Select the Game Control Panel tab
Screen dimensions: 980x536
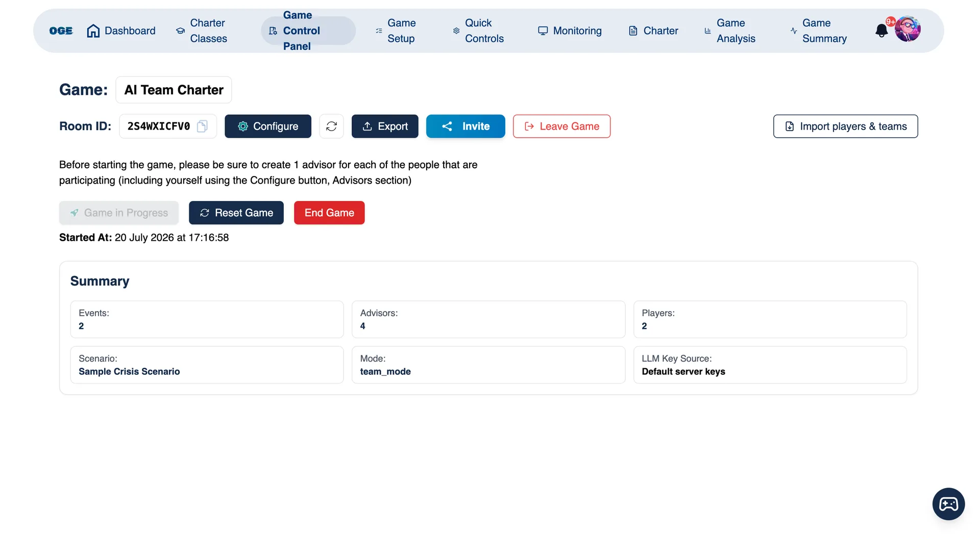pyautogui.click(x=308, y=31)
